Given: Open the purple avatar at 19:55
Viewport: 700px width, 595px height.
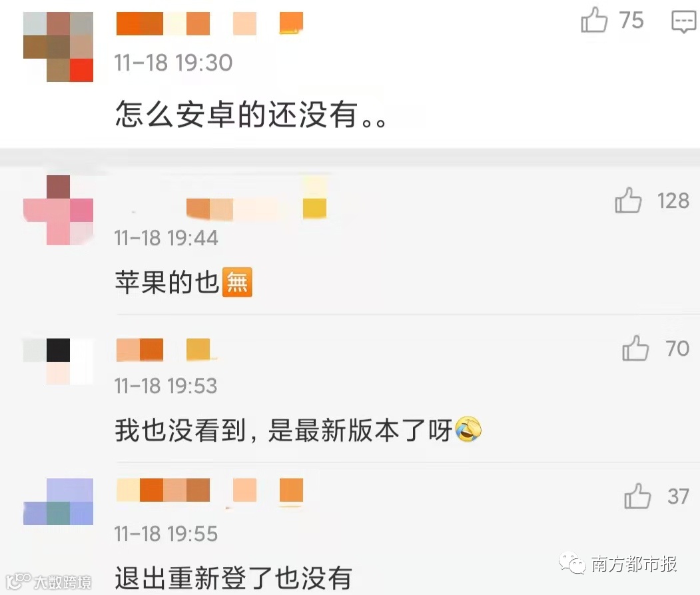Looking at the screenshot, I should pyautogui.click(x=58, y=502).
